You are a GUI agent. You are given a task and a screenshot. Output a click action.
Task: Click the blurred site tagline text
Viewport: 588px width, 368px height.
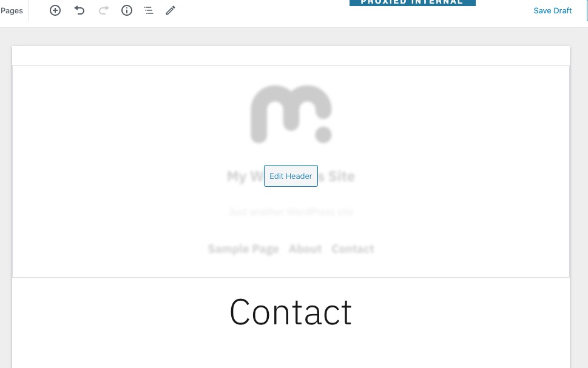click(x=291, y=212)
